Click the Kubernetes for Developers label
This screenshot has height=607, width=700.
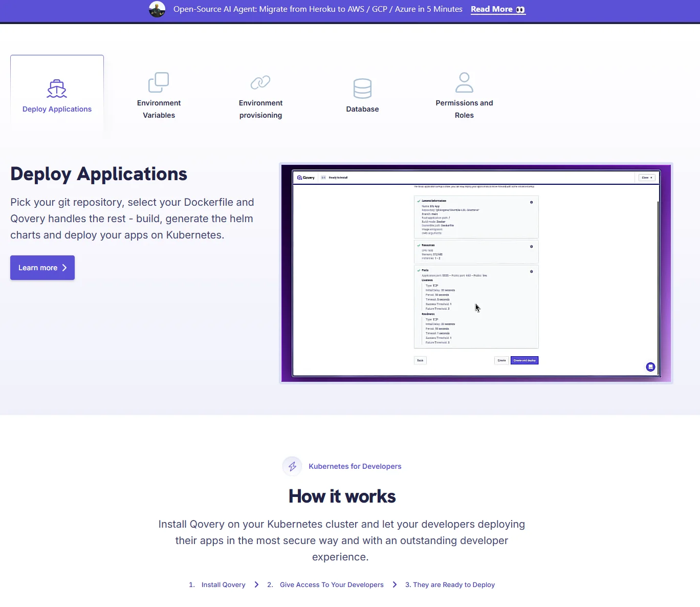[x=355, y=466]
